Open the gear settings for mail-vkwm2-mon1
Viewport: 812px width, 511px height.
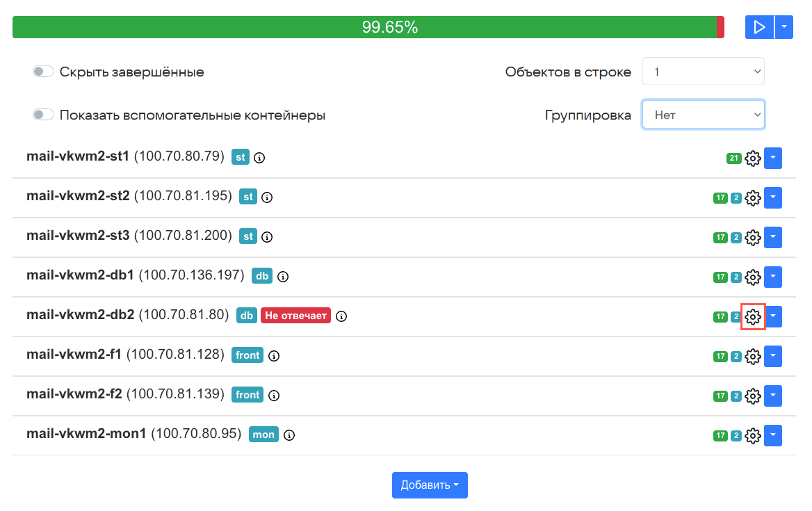pyautogui.click(x=753, y=436)
